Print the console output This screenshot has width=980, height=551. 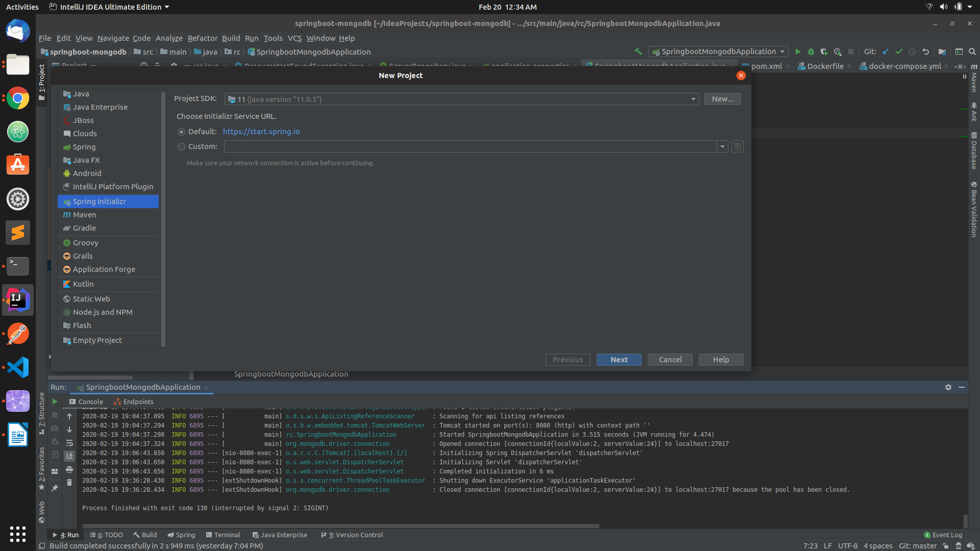pos(70,470)
